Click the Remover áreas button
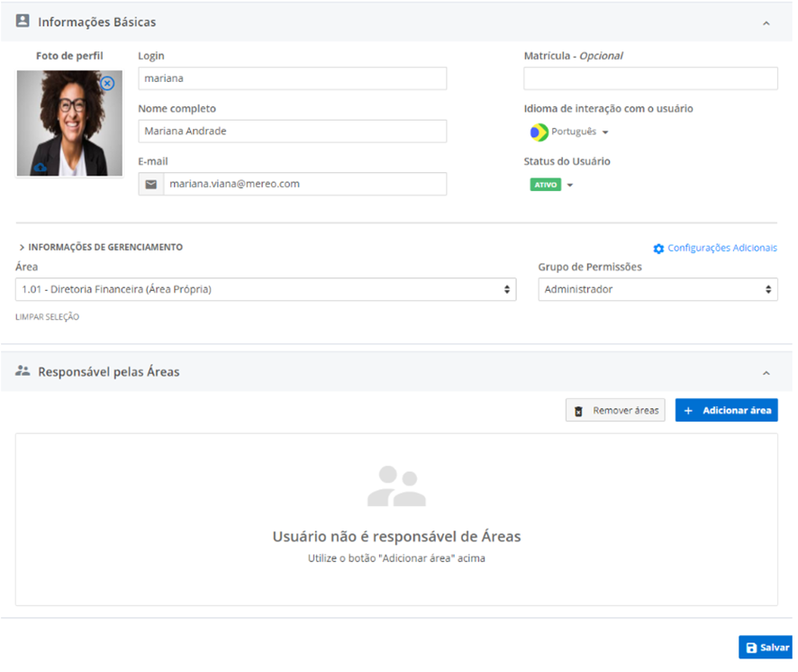This screenshot has width=798, height=672. point(615,411)
